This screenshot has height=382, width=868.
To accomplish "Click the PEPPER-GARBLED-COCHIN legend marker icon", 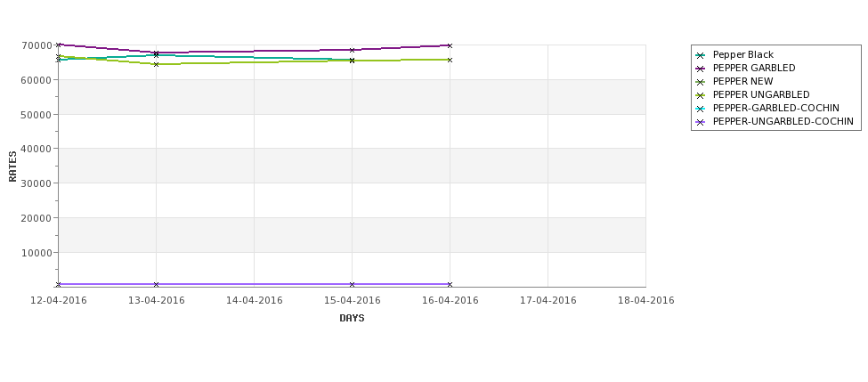I will (x=701, y=109).
